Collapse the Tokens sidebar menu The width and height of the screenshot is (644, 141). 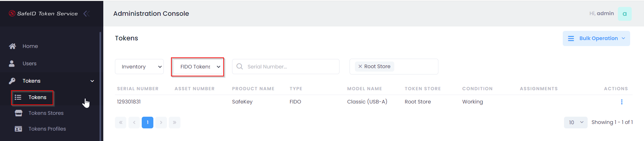tap(92, 81)
